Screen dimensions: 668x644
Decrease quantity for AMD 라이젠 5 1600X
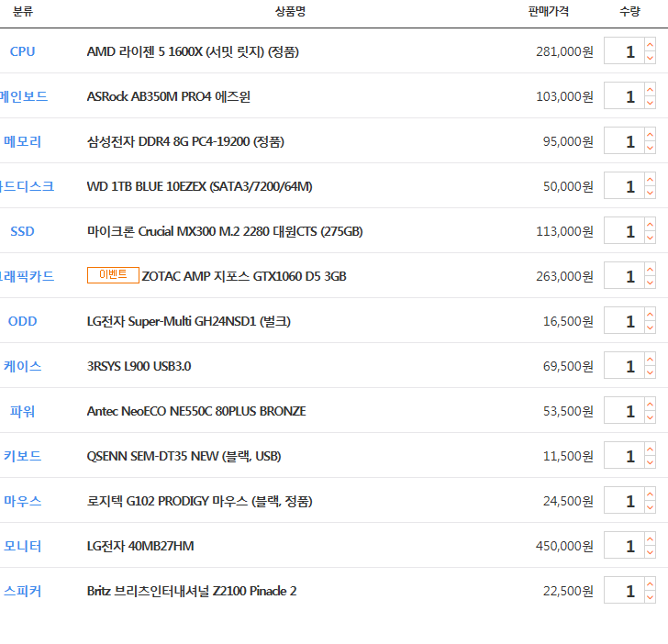[650, 58]
